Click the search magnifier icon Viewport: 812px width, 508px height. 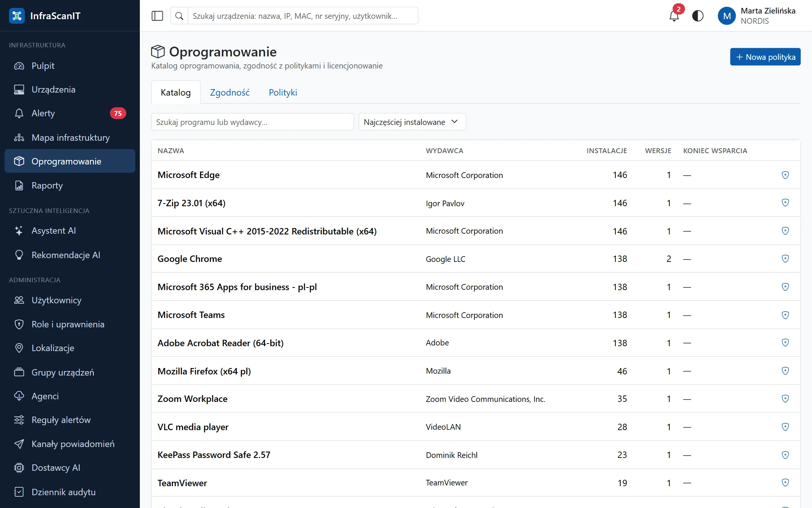(179, 16)
